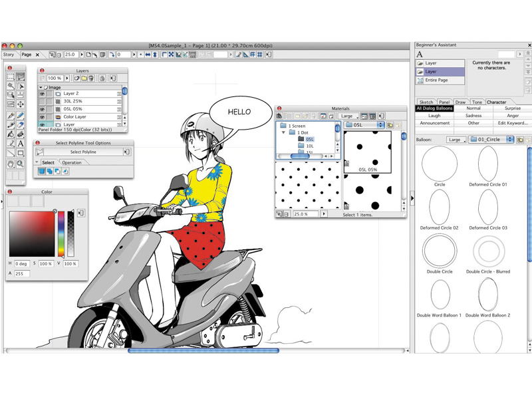Click the H hue degree field

[x=22, y=263]
